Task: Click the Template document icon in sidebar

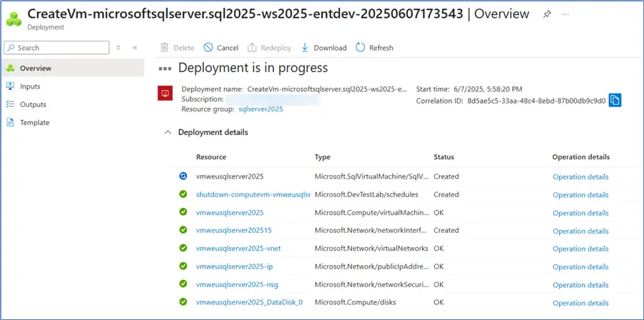Action: (10, 122)
